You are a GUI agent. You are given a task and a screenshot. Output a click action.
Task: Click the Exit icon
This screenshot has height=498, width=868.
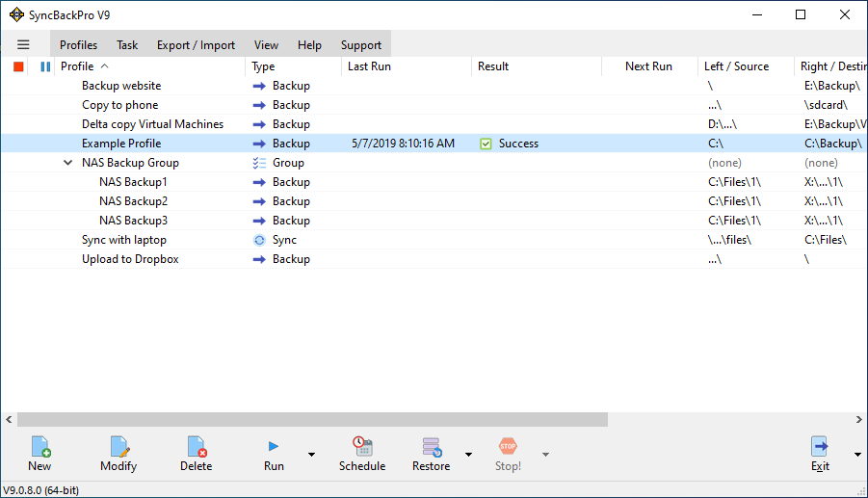[820, 447]
